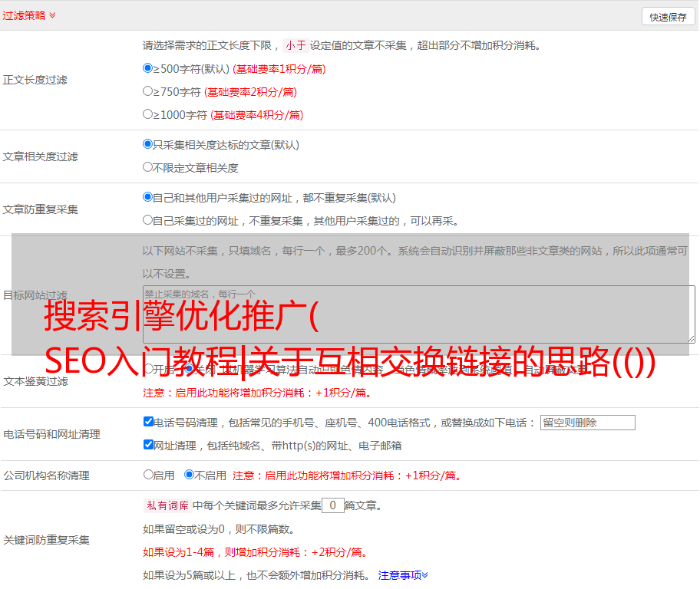Click the 快速保存 button
Screen dimensions: 700x589
click(668, 17)
